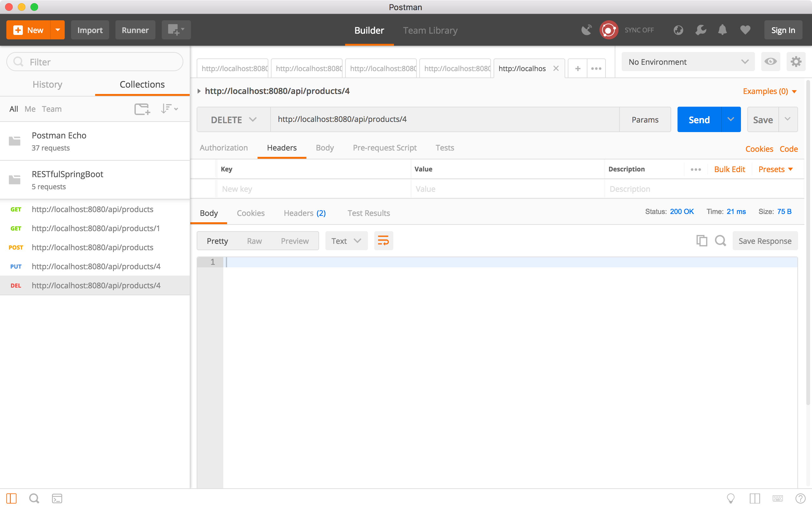Toggle two-pane layout icon
Screen dimensions: 812x508
point(755,498)
